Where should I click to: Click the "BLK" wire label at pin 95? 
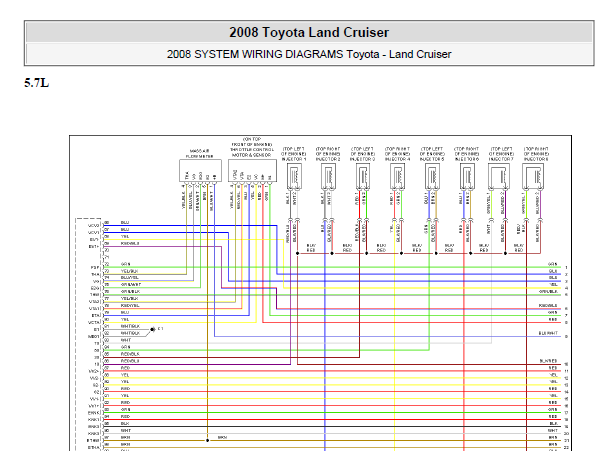click(x=125, y=423)
